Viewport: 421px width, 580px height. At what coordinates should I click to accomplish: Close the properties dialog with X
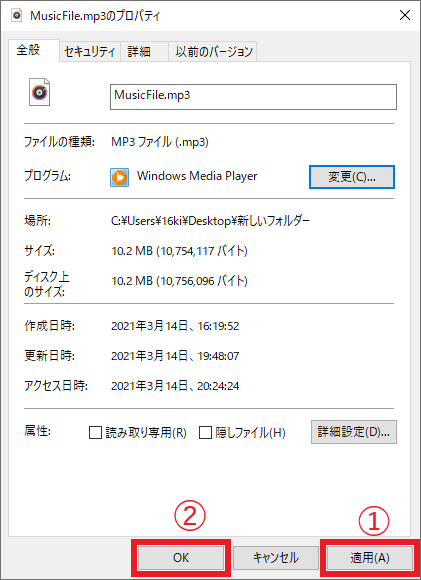pyautogui.click(x=405, y=16)
